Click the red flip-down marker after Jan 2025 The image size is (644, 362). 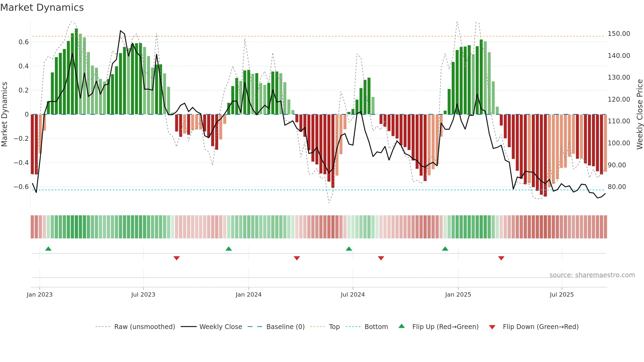[501, 258]
